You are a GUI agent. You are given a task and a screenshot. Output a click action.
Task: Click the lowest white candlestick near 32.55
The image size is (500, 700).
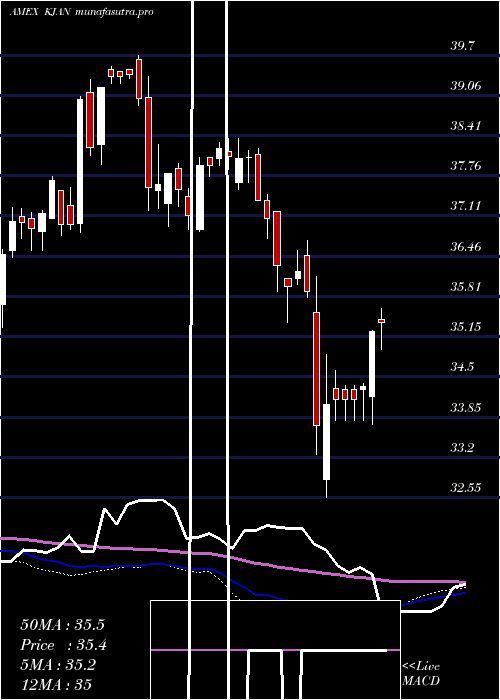pos(326,426)
